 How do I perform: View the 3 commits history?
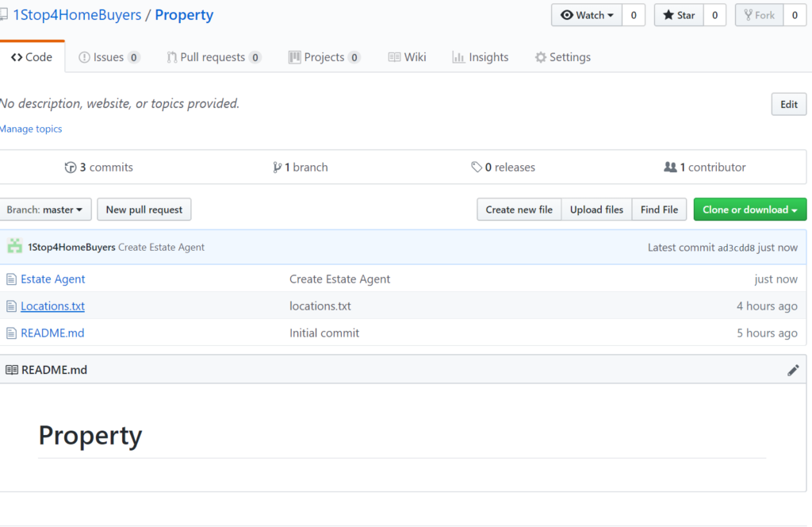tap(98, 167)
